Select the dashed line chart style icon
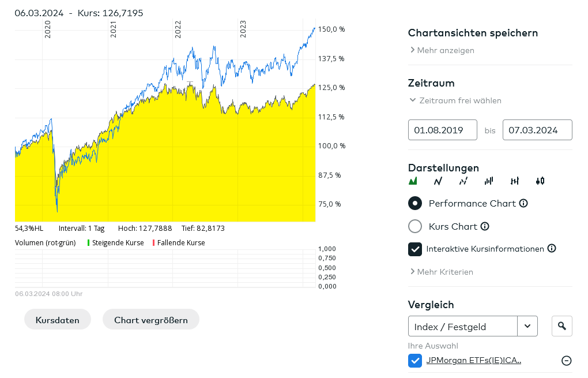The image size is (588, 378). (463, 181)
